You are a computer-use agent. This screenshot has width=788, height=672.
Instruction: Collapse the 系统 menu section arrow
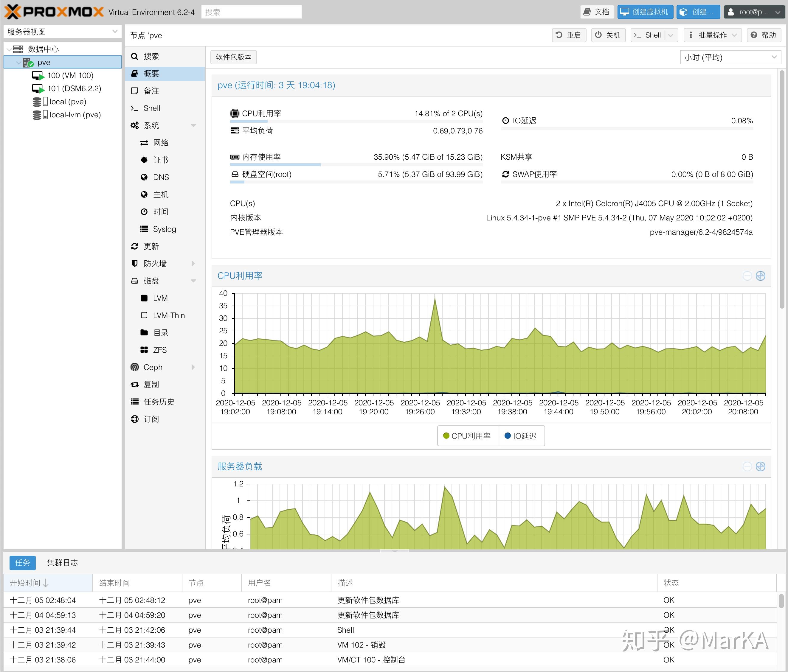click(x=193, y=125)
